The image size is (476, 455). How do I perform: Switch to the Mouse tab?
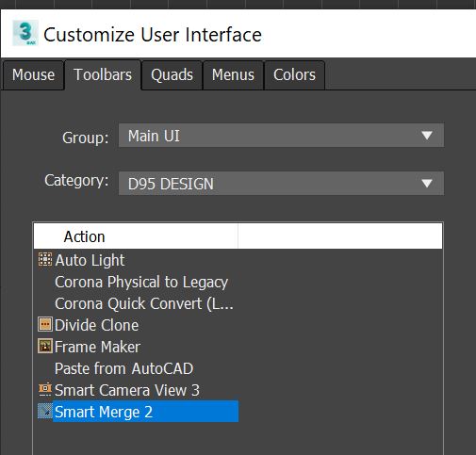[33, 75]
